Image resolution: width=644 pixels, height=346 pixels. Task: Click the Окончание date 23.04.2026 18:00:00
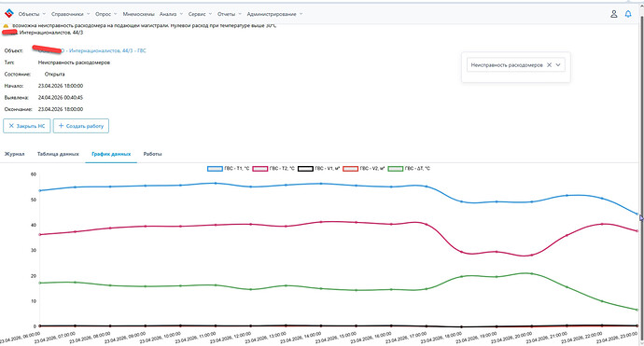pyautogui.click(x=61, y=110)
